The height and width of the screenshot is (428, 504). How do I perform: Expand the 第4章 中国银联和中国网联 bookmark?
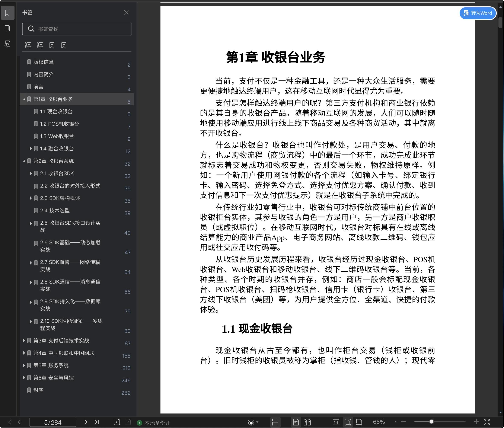(24, 353)
